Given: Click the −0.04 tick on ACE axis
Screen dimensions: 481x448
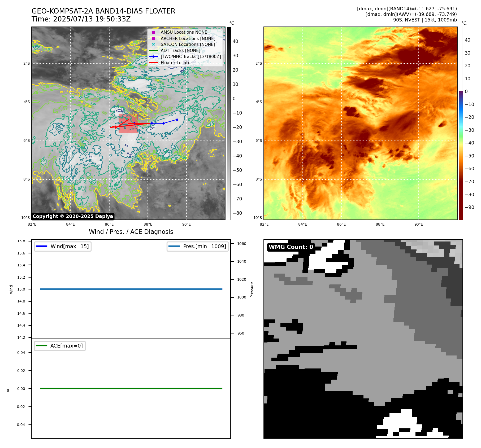Looking at the screenshot, I should point(20,425).
